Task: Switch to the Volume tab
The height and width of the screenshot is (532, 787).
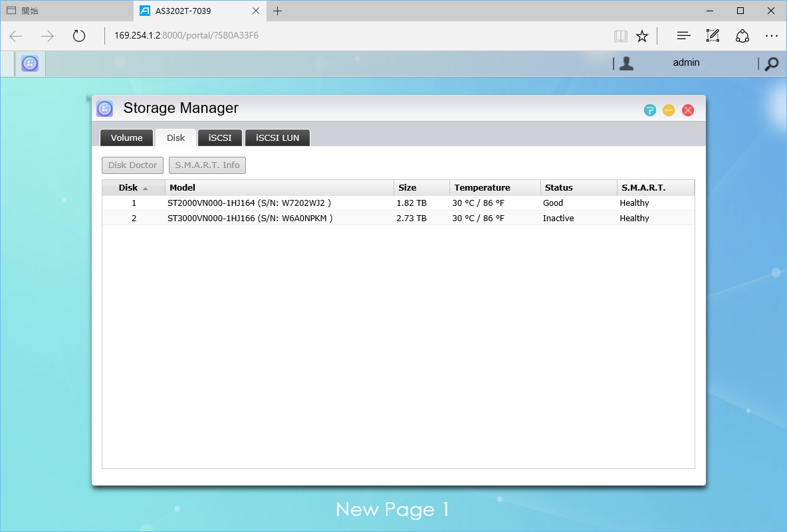Action: (126, 138)
